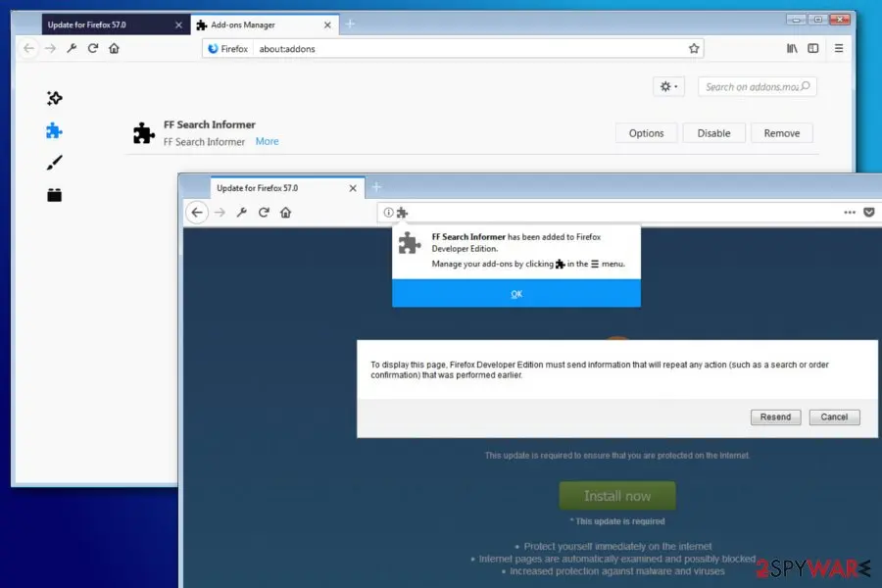Click the forward arrow in the back window toolbar
Image resolution: width=882 pixels, height=588 pixels.
tap(51, 48)
